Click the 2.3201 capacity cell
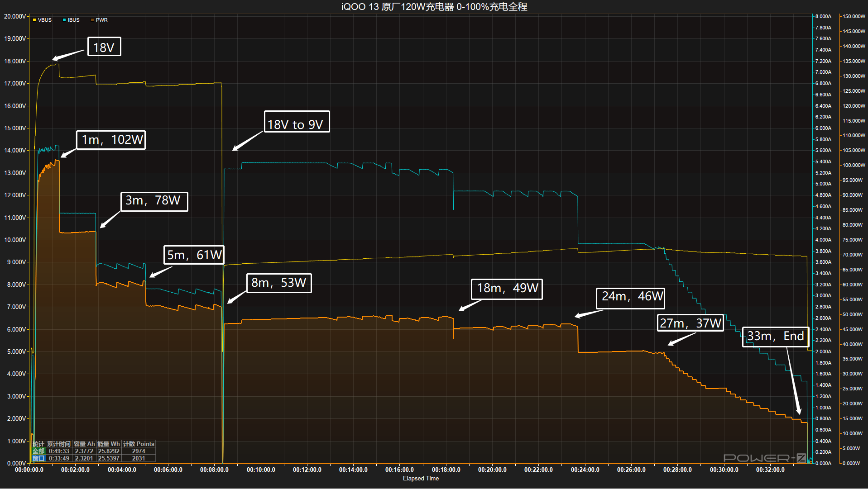Viewport: 868px width, 489px height. (84, 458)
